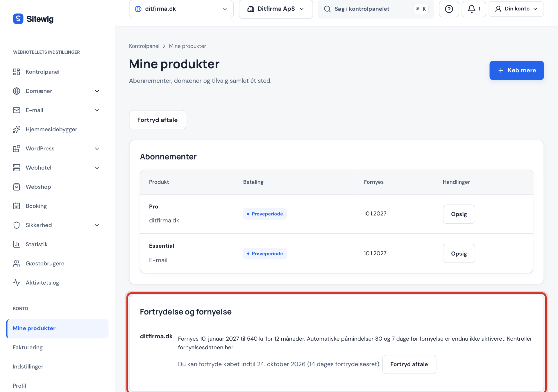Click the Mine produkter breadcrumb text
The width and height of the screenshot is (558, 392).
pyautogui.click(x=187, y=46)
